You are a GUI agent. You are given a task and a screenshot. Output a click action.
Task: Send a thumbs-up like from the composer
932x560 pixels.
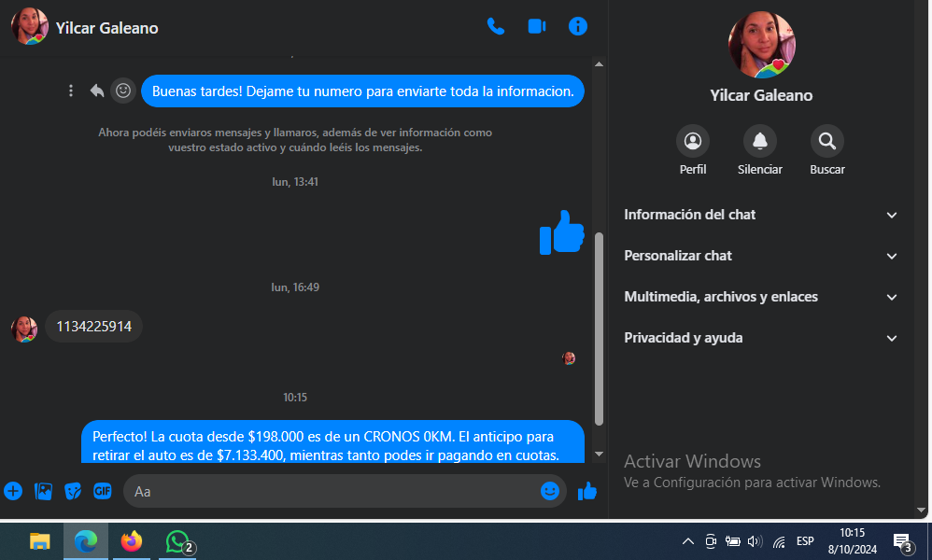pyautogui.click(x=587, y=492)
